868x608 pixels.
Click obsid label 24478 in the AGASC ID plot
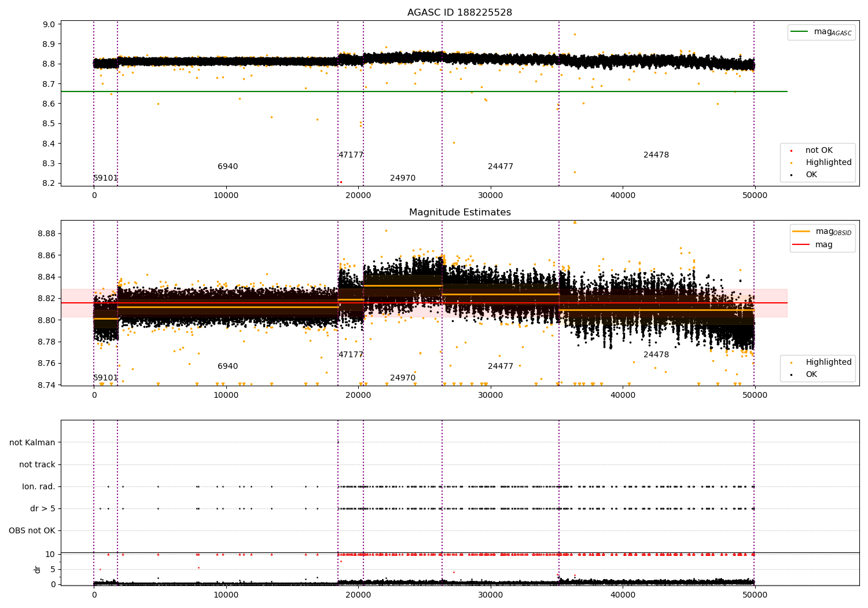[x=656, y=155]
